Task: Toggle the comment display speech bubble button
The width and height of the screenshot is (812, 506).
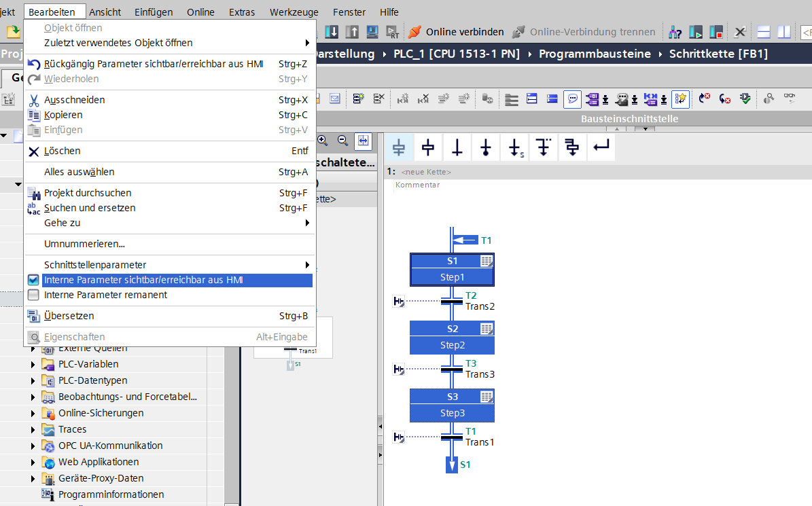Action: (x=573, y=99)
